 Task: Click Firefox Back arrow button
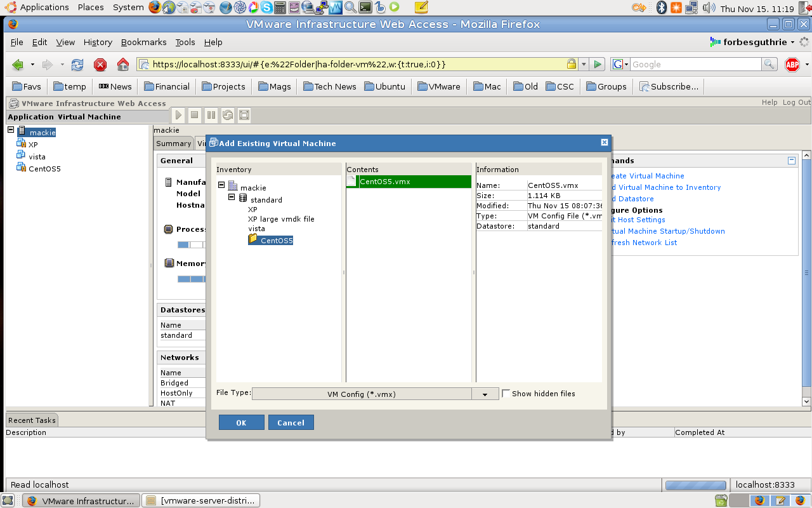[x=18, y=64]
